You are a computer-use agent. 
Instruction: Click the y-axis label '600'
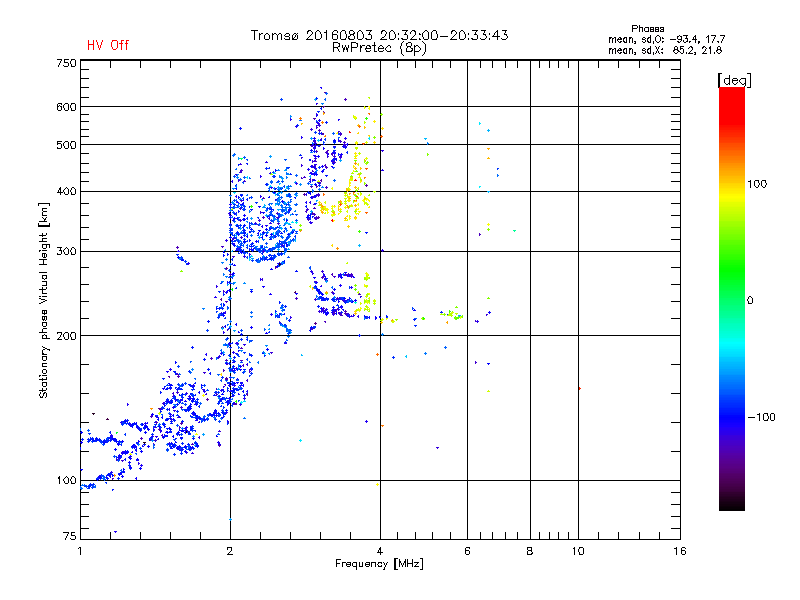click(x=66, y=107)
